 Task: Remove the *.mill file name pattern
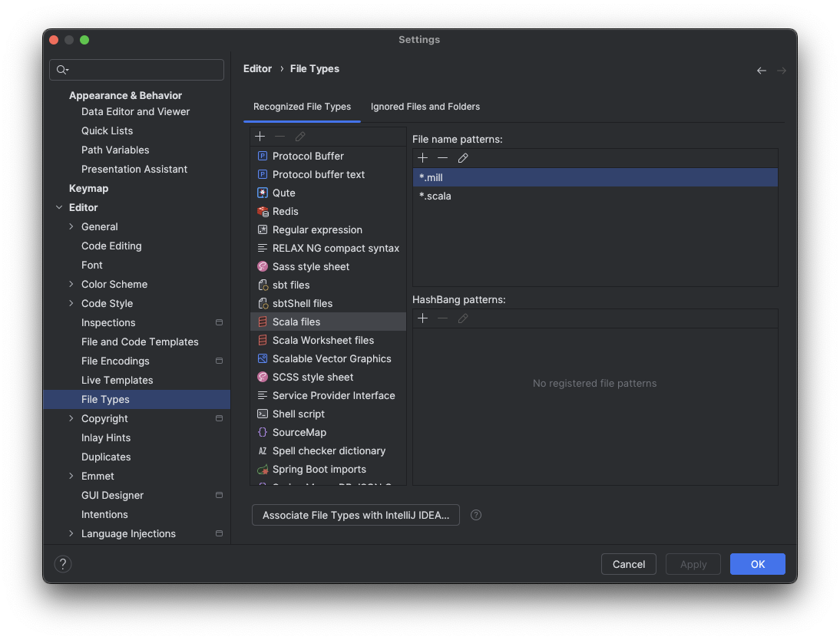pos(442,157)
